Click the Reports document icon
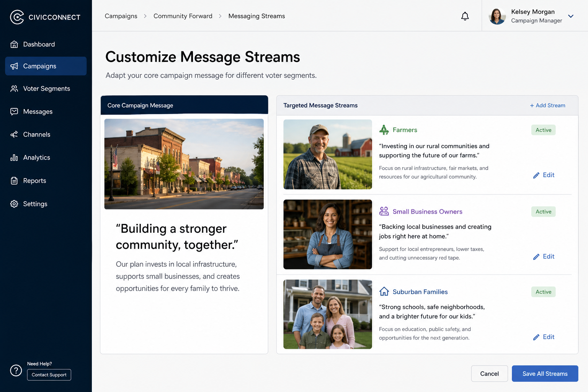 pyautogui.click(x=14, y=181)
